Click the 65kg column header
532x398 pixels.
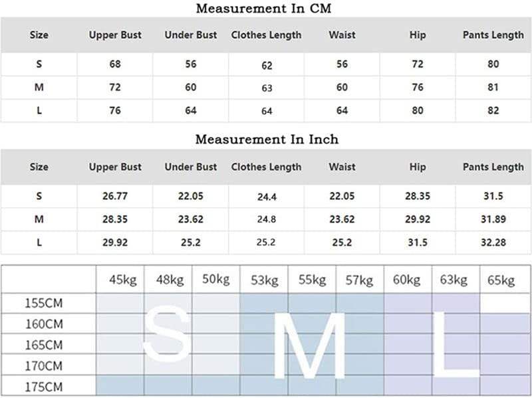(x=500, y=280)
